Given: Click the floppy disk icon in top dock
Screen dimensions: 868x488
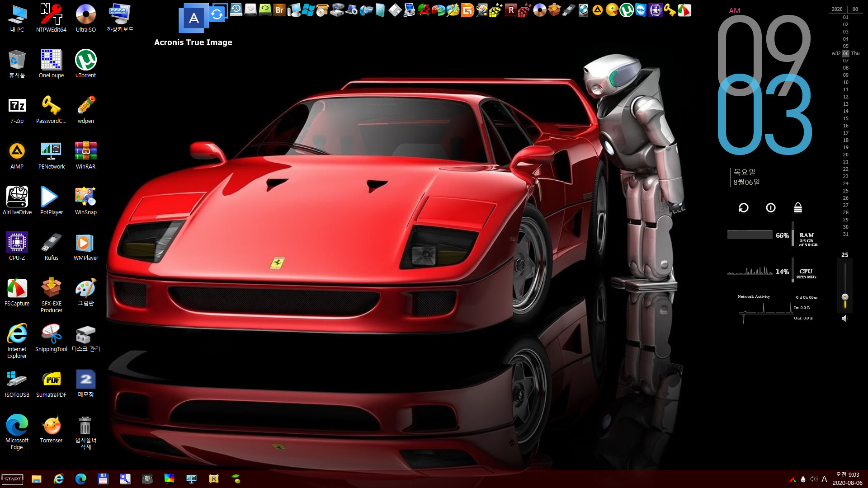Looking at the screenshot, I should click(x=395, y=10).
